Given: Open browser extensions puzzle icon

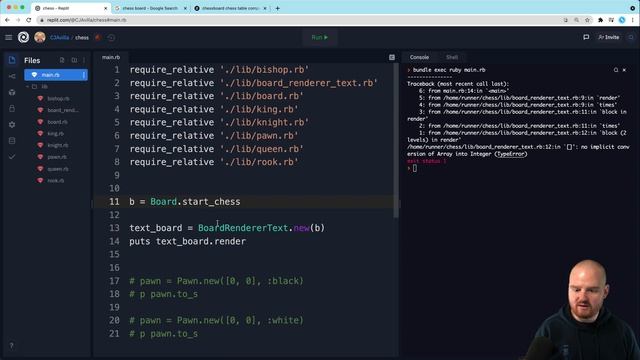Looking at the screenshot, I should (600, 20).
